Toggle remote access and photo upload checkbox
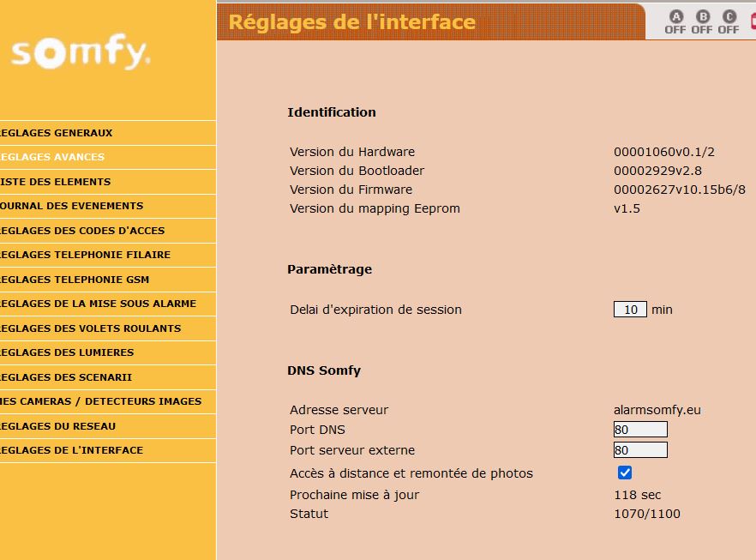Image resolution: width=756 pixels, height=560 pixels. click(x=625, y=473)
